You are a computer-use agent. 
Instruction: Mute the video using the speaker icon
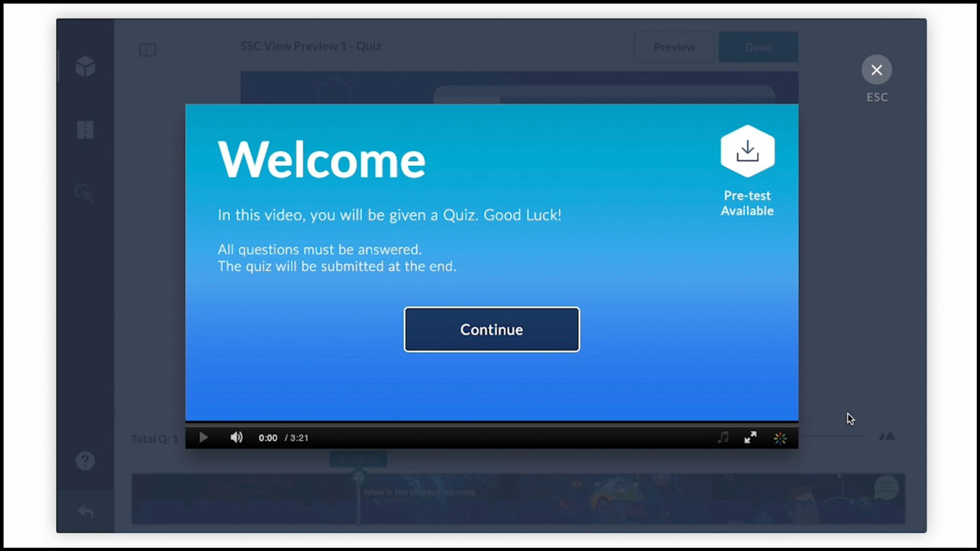click(237, 438)
